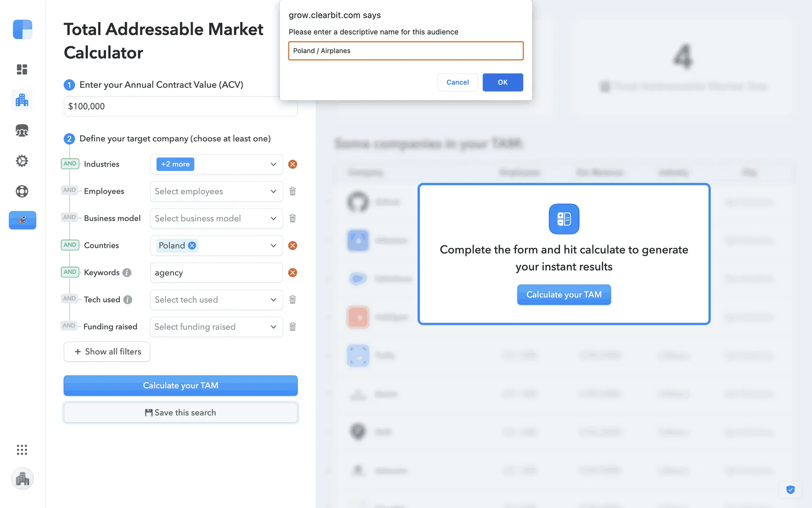Screen dimensions: 812x508
Task: Toggle the AND badge for Business model
Action: tap(69, 218)
